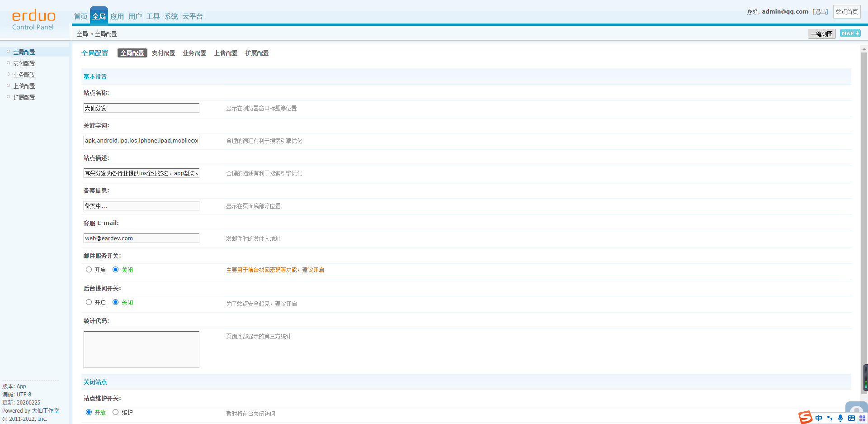Open the IME toolbox four-squares icon

pyautogui.click(x=862, y=418)
